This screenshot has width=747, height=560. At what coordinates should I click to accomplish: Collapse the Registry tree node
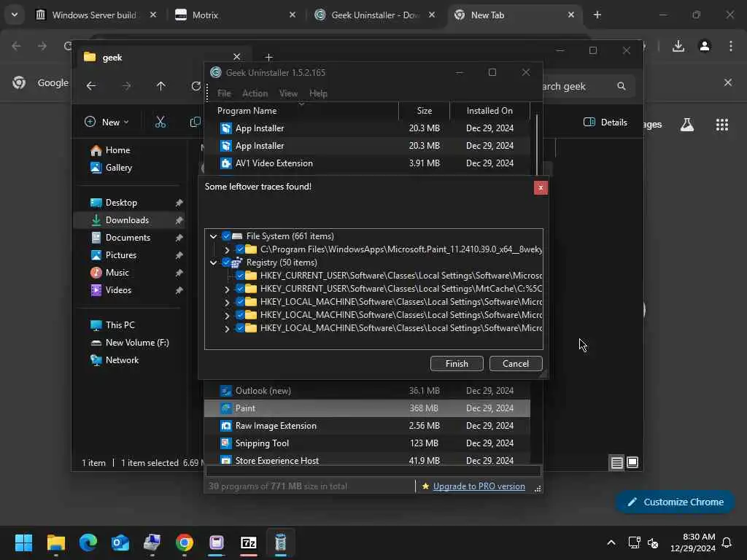pyautogui.click(x=214, y=262)
